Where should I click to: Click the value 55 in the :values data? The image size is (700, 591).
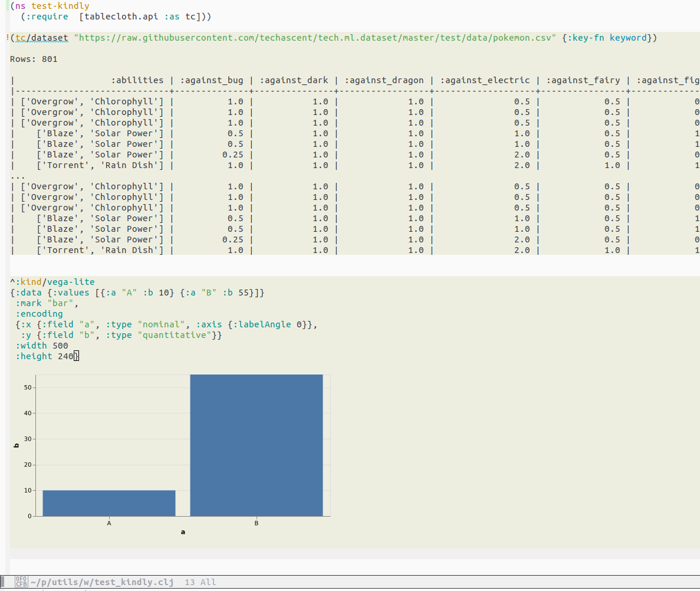(244, 293)
